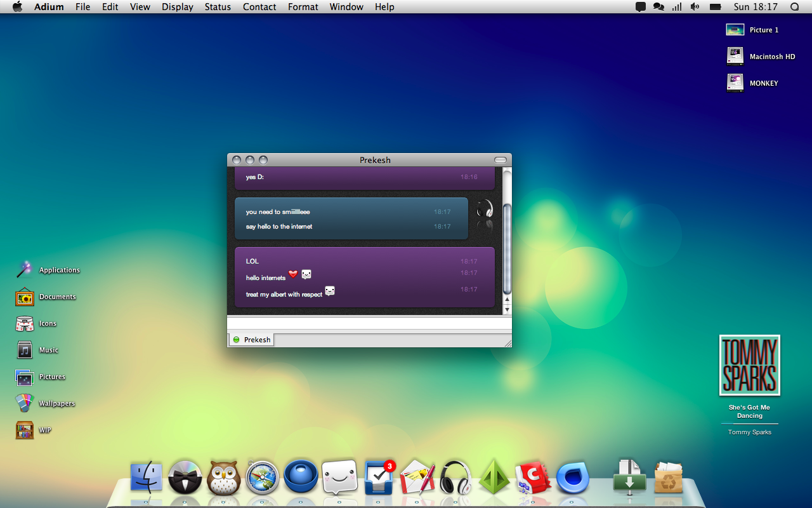Viewport: 812px width, 508px height.
Task: Click the chat scrollbar thumb
Action: (507, 249)
